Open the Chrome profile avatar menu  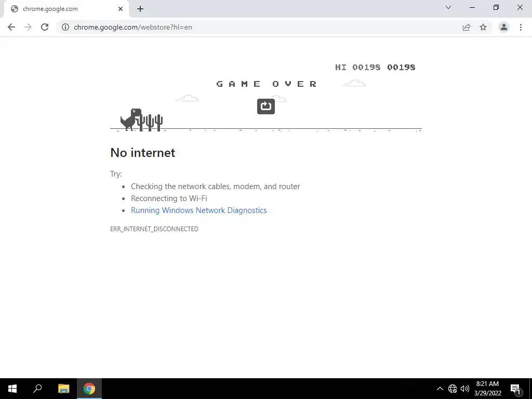tap(504, 27)
